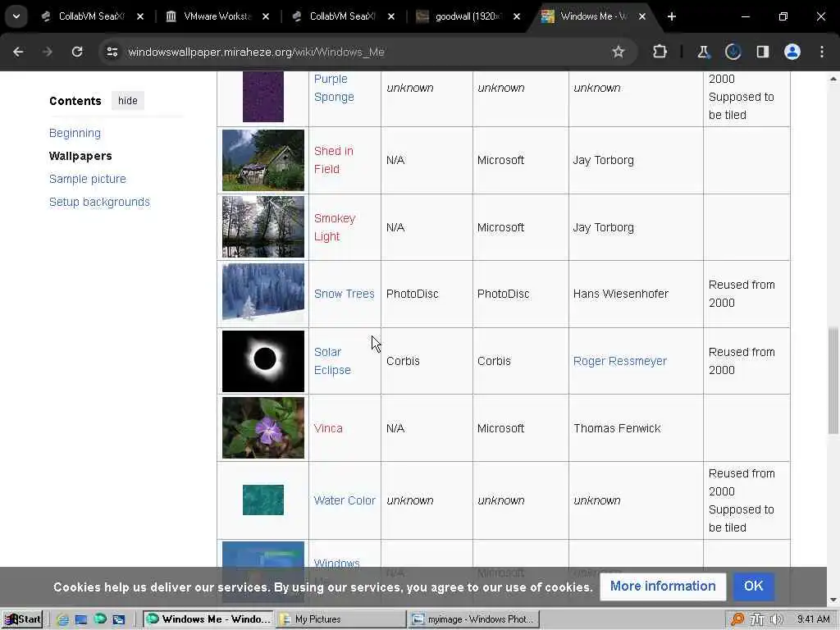Open the Purple Sponge thumbnail
The width and height of the screenshot is (840, 630).
point(263,97)
